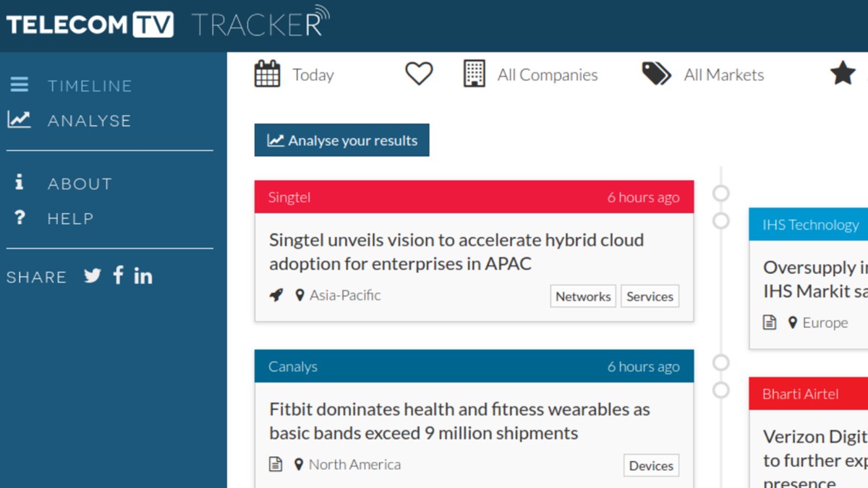Open the Singtel hybrid cloud article headline

click(456, 252)
